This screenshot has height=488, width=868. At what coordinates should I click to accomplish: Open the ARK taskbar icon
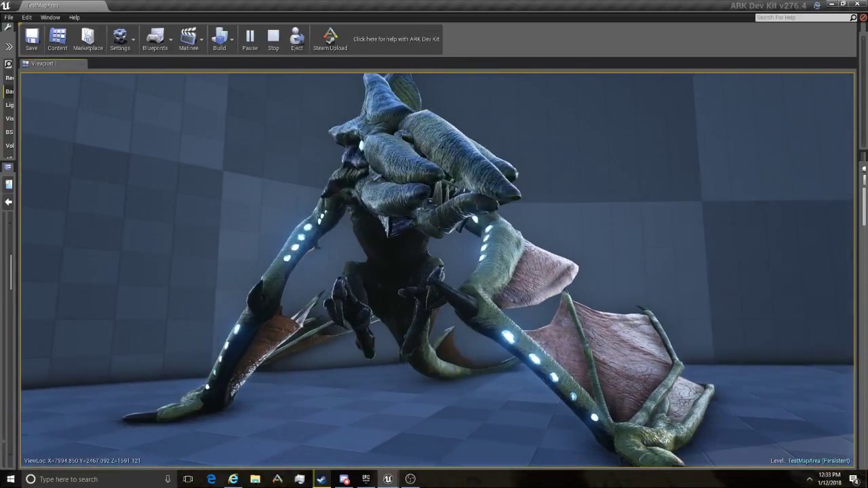[x=277, y=479]
